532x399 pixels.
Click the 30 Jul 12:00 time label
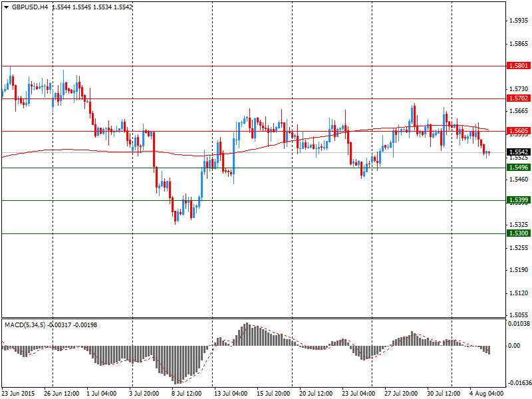(444, 394)
